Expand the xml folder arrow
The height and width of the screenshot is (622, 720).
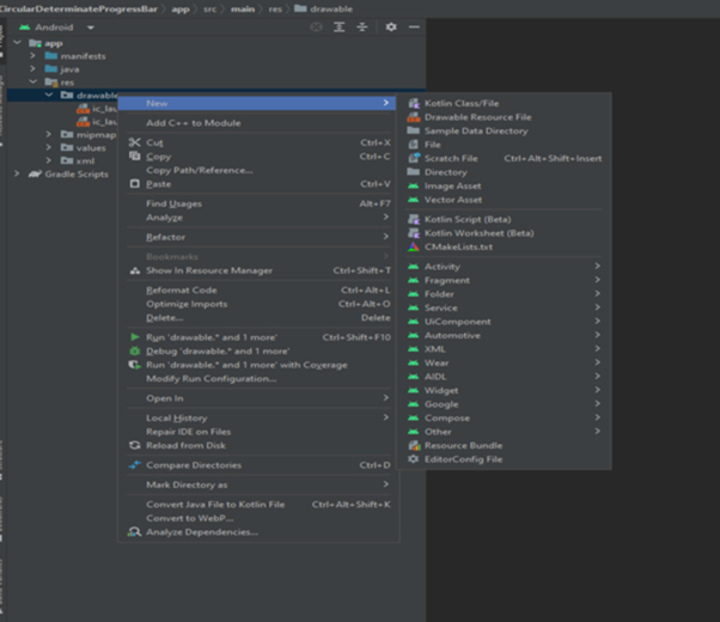(49, 160)
